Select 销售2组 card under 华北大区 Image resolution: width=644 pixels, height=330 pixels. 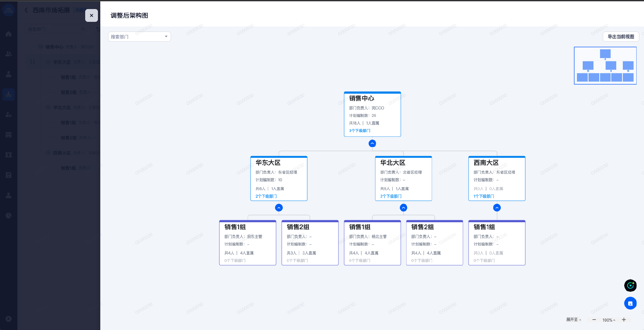[435, 243]
